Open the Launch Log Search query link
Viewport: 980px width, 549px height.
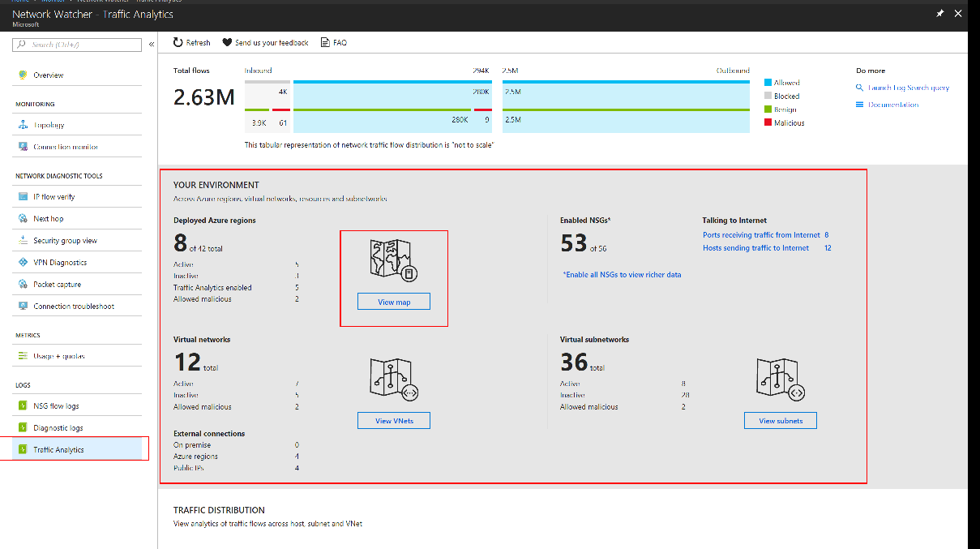pyautogui.click(x=908, y=88)
